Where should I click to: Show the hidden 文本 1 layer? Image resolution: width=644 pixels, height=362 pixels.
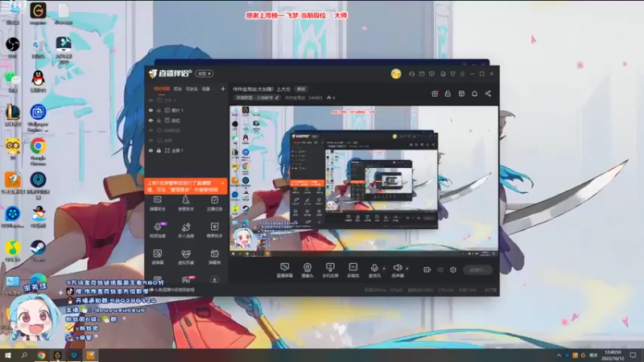click(x=151, y=100)
